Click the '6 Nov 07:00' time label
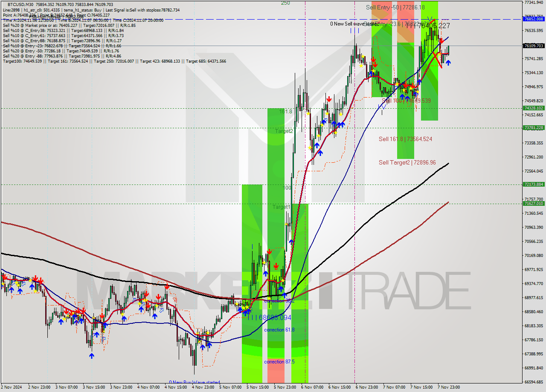 click(312, 387)
